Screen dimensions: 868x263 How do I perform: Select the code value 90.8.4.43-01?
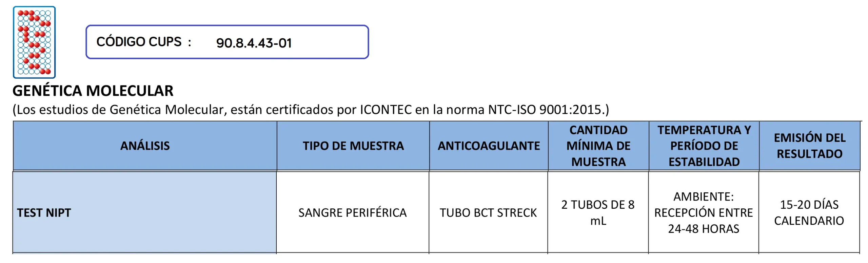click(254, 43)
